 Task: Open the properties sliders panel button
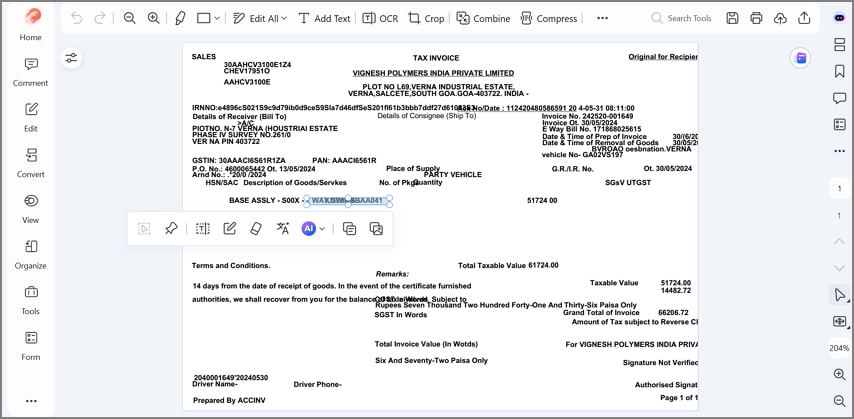point(71,58)
